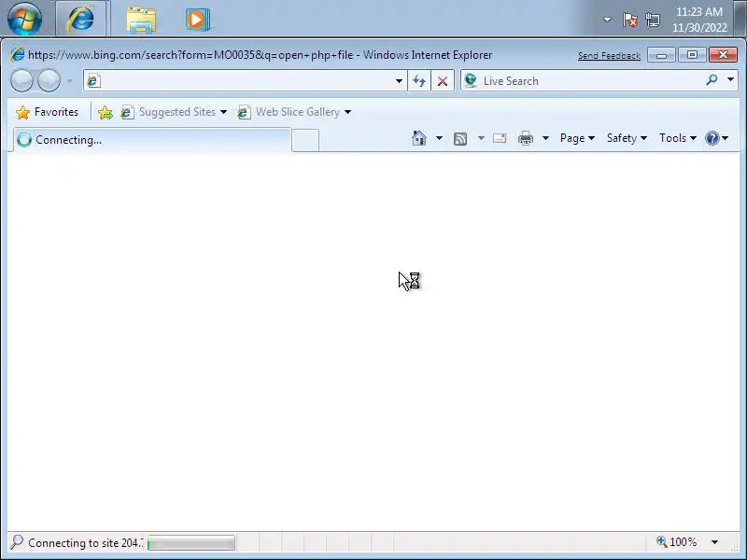Viewport: 747px width, 560px height.
Task: Expand the zoom level dropdown arrow
Action: pos(714,542)
